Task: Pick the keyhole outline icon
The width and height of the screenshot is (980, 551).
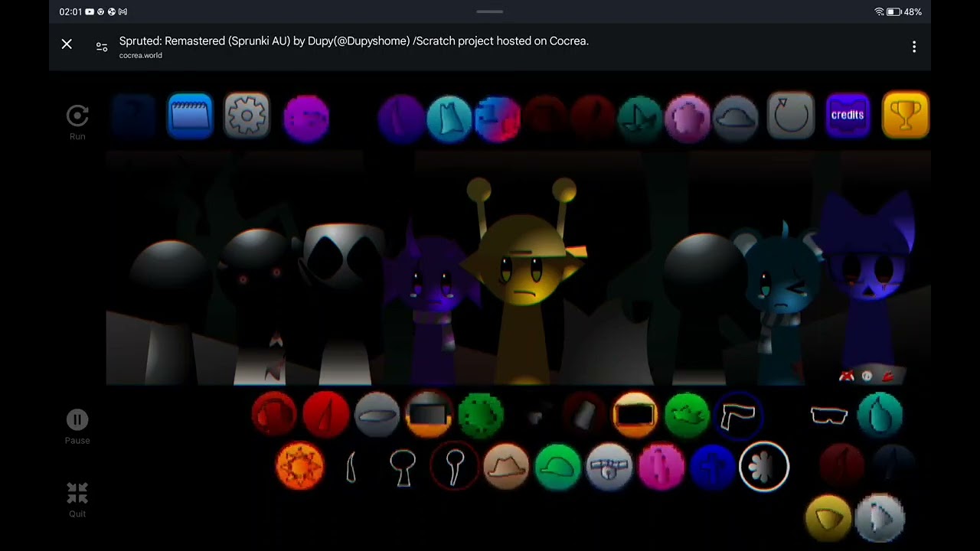Action: pyautogui.click(x=403, y=466)
